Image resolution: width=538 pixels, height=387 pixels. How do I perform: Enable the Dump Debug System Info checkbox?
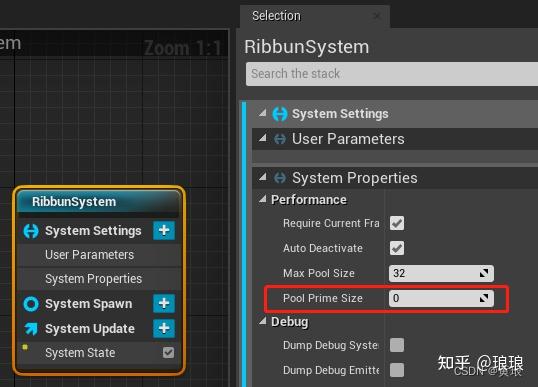[397, 345]
